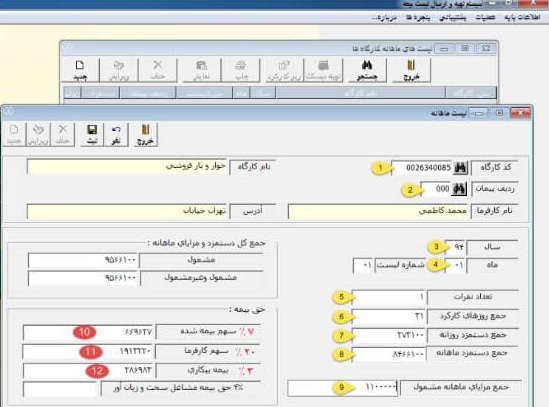Viewport: 549px width, 407px height.
Task: Open the اطلاعات پایه menu
Action: 522,17
